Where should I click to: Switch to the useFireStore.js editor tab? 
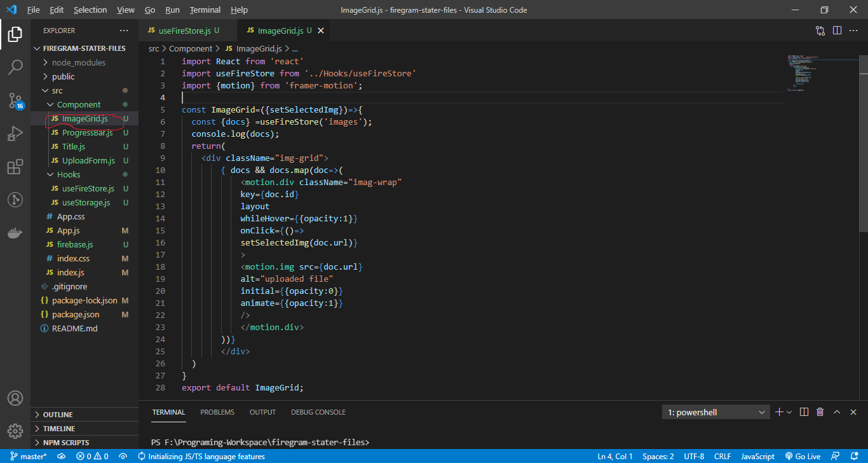coord(187,31)
